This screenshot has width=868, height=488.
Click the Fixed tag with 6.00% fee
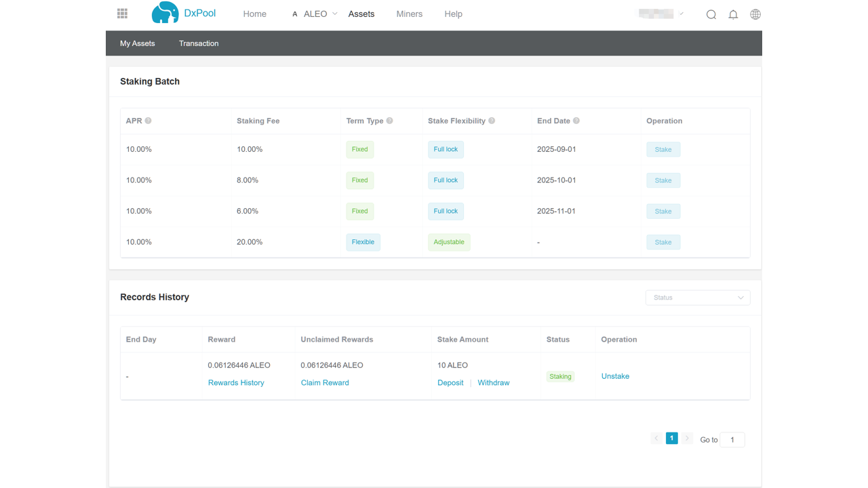pos(360,211)
